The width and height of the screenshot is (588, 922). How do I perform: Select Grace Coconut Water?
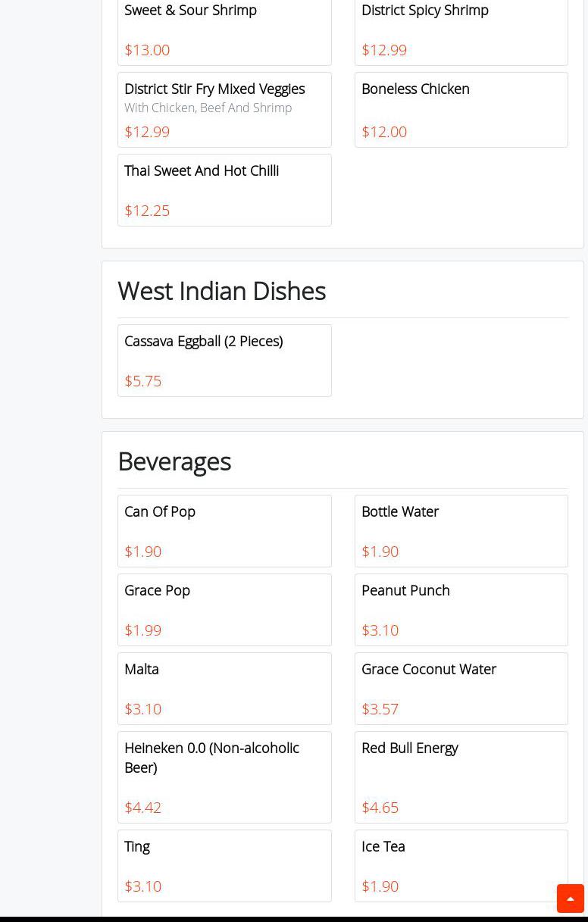click(x=461, y=688)
